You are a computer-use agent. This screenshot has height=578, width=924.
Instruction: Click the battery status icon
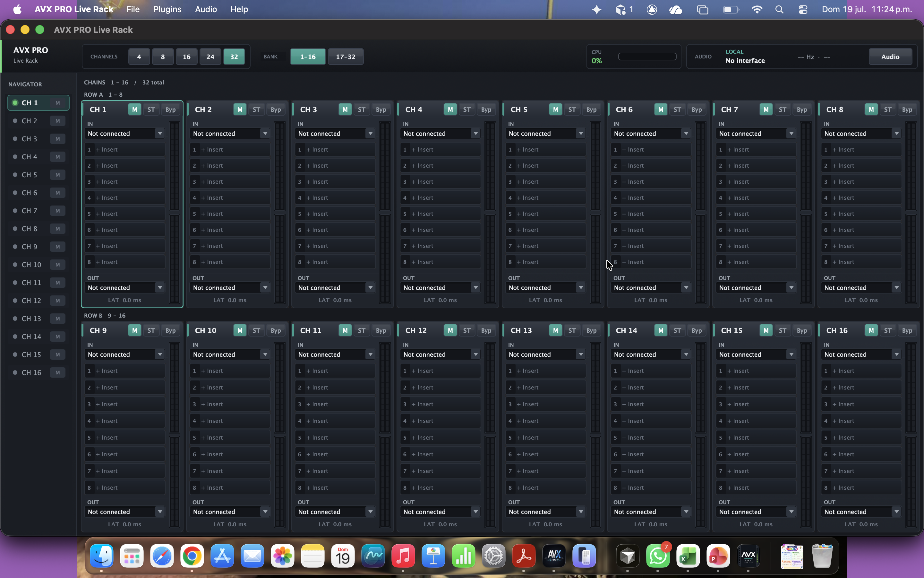point(731,9)
